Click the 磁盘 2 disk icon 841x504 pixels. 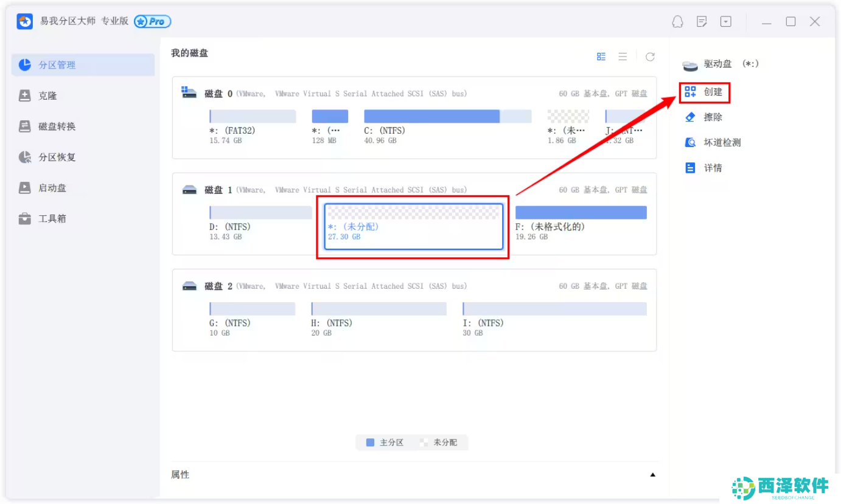tap(189, 286)
